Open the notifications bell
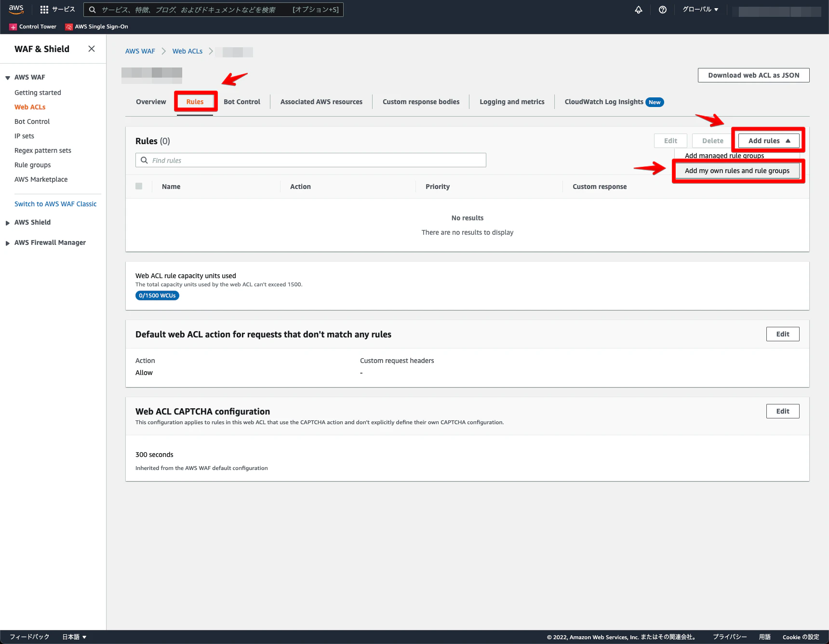 [639, 10]
